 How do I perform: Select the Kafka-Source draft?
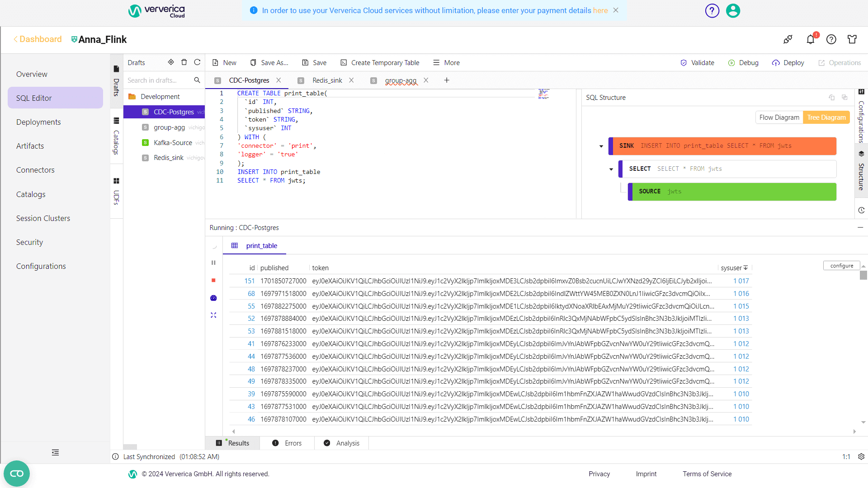point(173,142)
